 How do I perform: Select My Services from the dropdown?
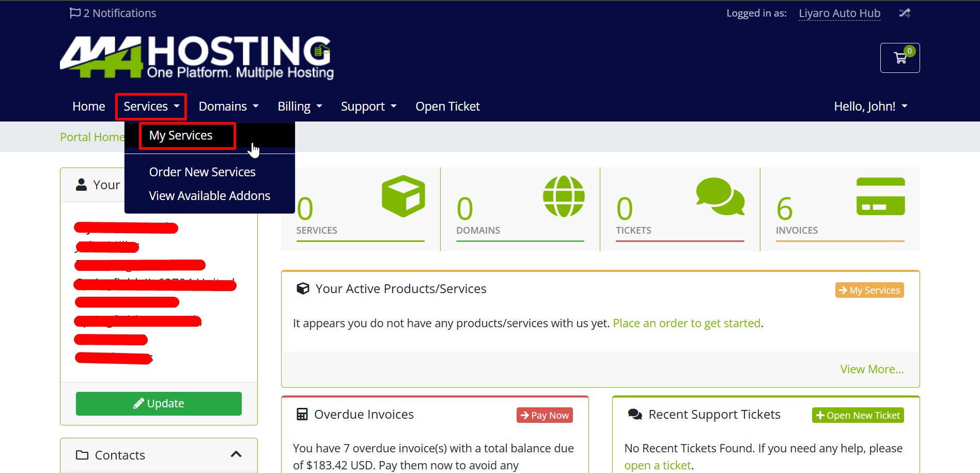click(x=181, y=135)
